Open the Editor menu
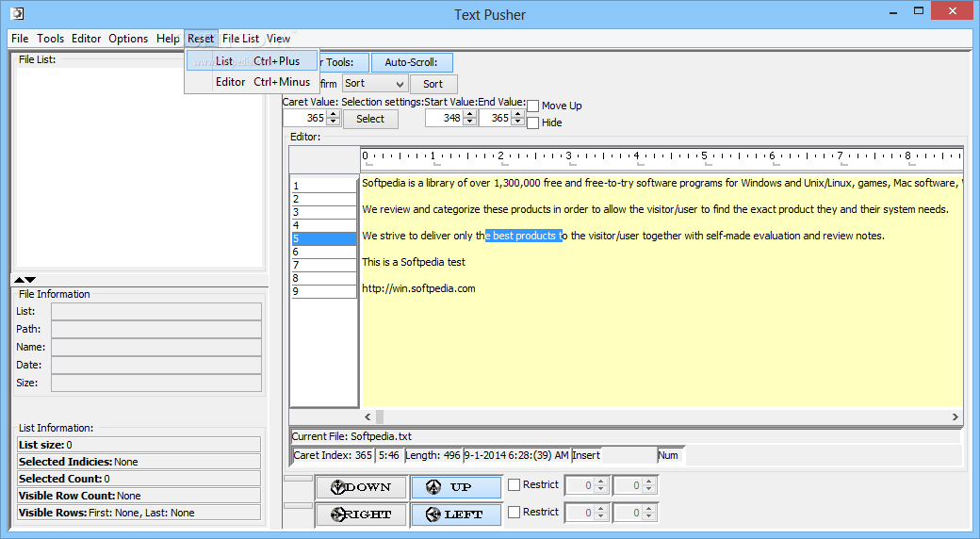The width and height of the screenshot is (980, 539). (87, 38)
